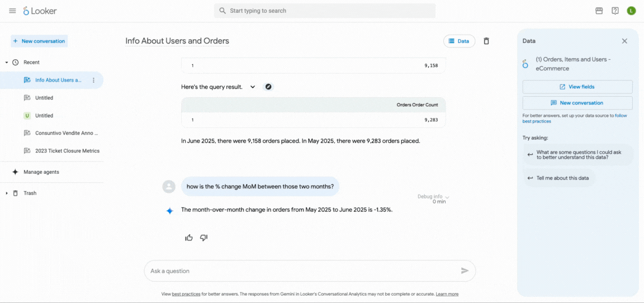Image resolution: width=644 pixels, height=303 pixels.
Task: Click the search magnifier icon
Action: [222, 11]
